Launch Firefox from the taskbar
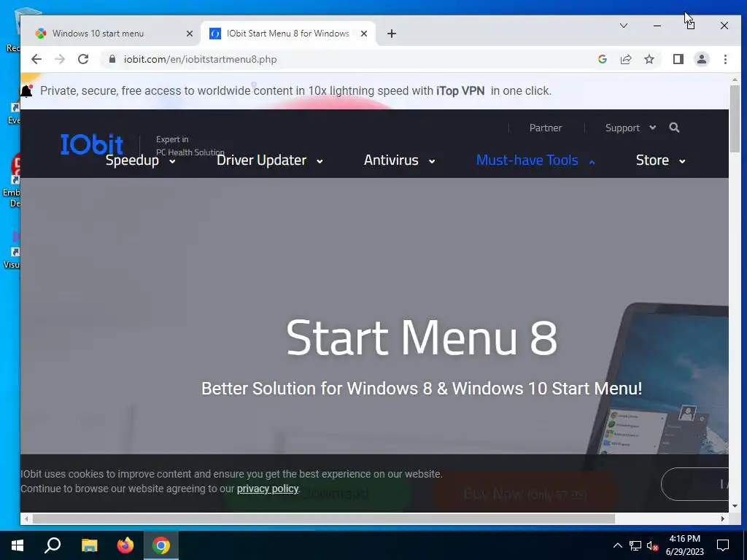Screen dimensions: 747x560 click(x=125, y=545)
